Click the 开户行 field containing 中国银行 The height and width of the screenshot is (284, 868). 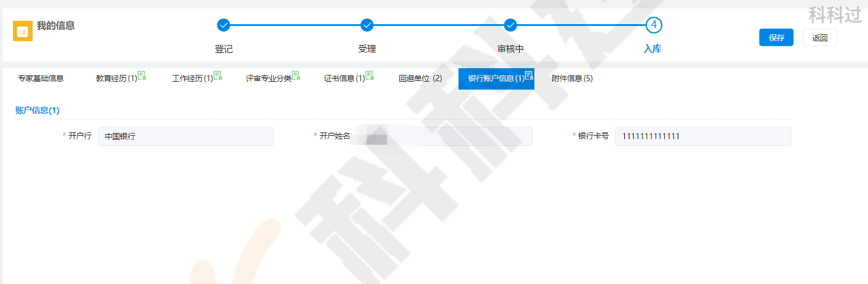click(x=186, y=136)
